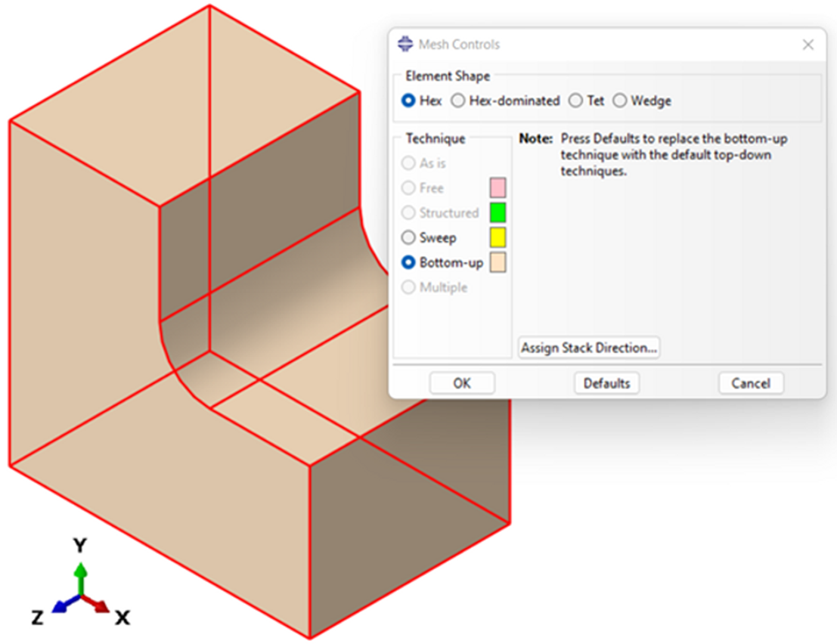Click the green Y axis arrow on the triad
Screen dimensions: 837x644
point(81,576)
